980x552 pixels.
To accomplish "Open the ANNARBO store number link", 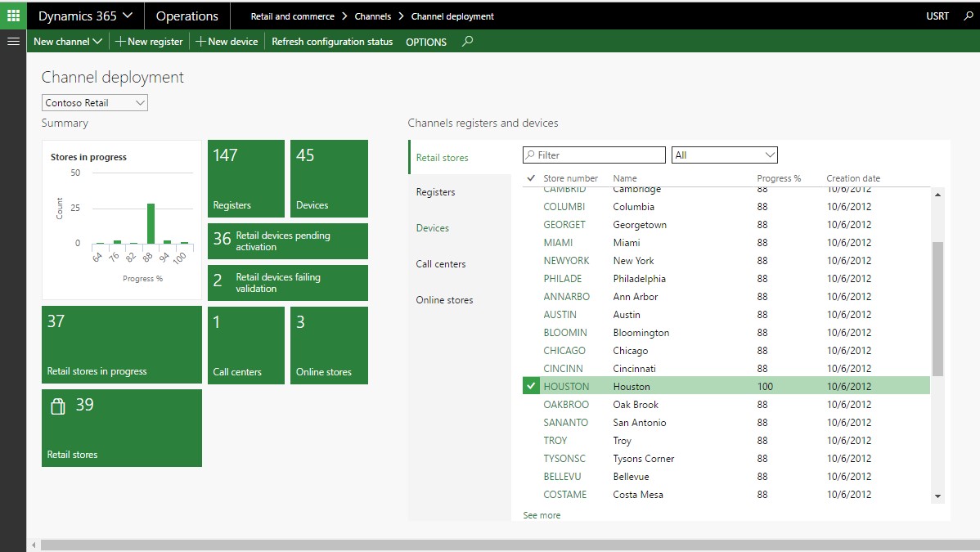I will (x=566, y=297).
